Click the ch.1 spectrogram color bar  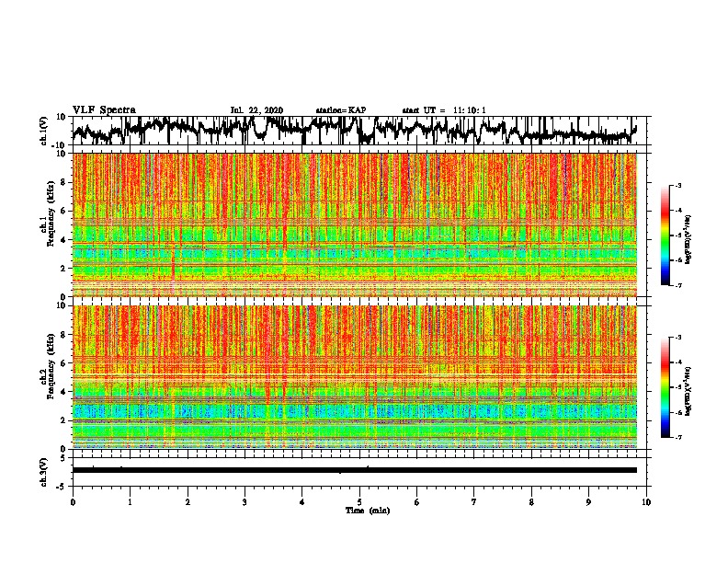pos(665,236)
